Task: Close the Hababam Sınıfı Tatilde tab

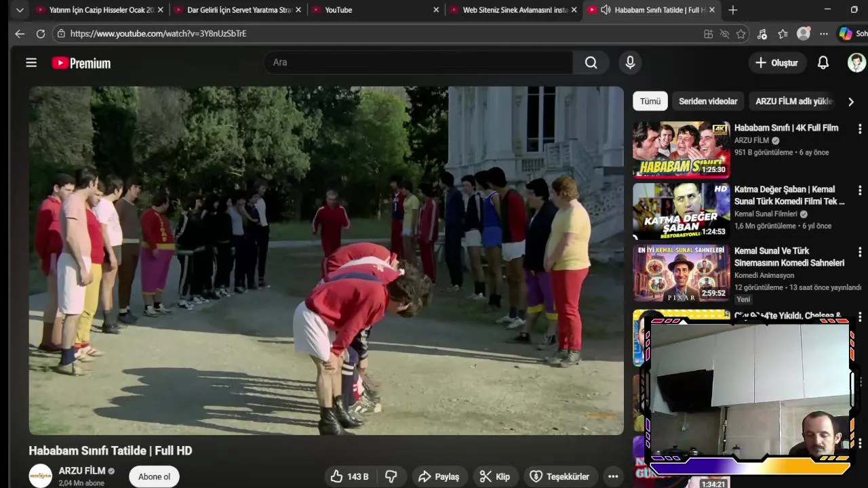Action: [712, 10]
